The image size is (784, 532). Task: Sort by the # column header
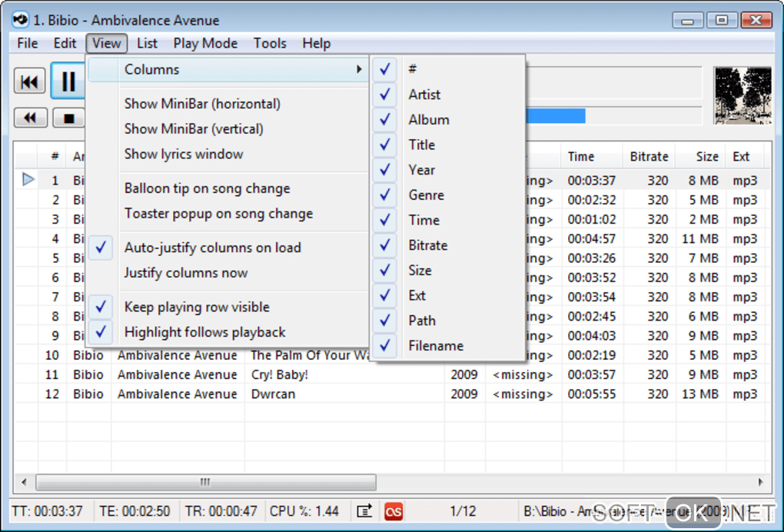52,157
